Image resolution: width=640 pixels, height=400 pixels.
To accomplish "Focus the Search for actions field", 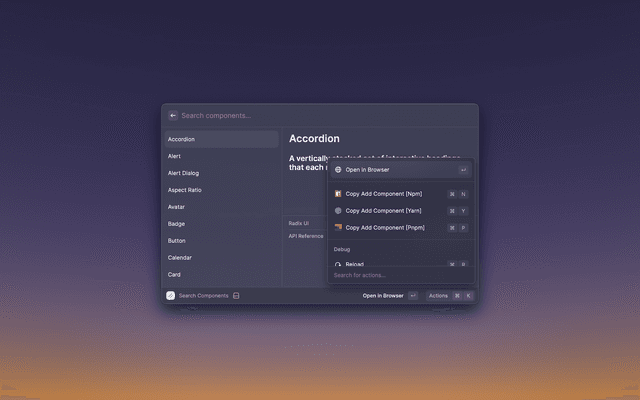I will click(400, 275).
